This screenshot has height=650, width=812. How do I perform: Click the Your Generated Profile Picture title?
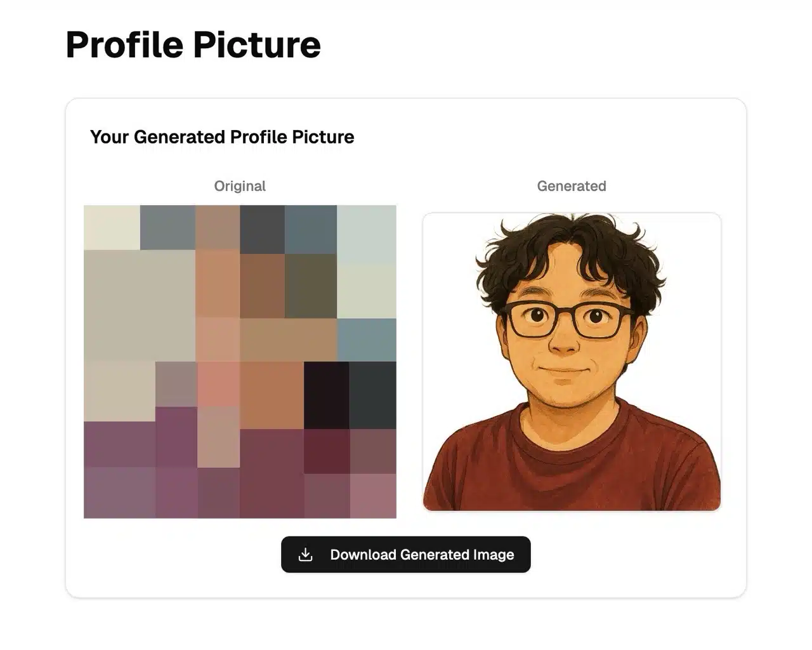[222, 137]
